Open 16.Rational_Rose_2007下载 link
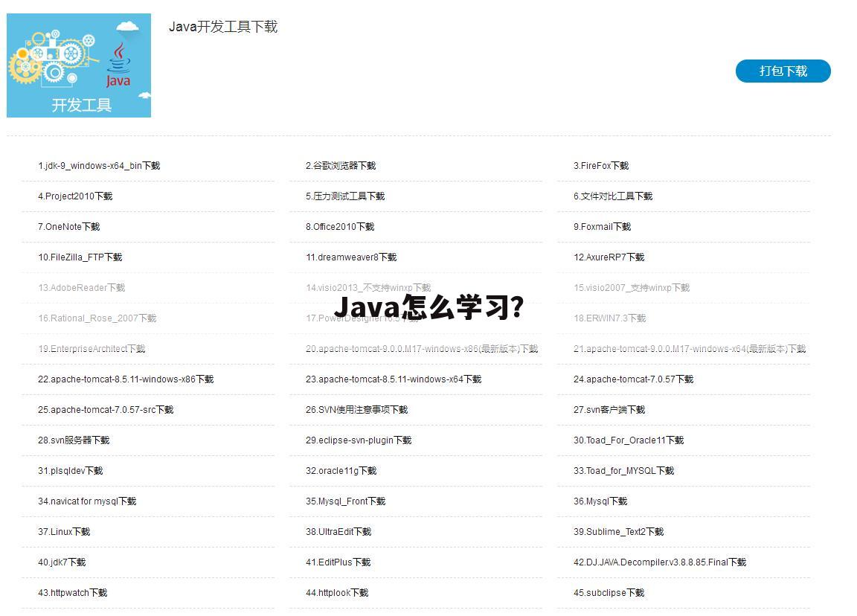The width and height of the screenshot is (857, 616). (97, 318)
